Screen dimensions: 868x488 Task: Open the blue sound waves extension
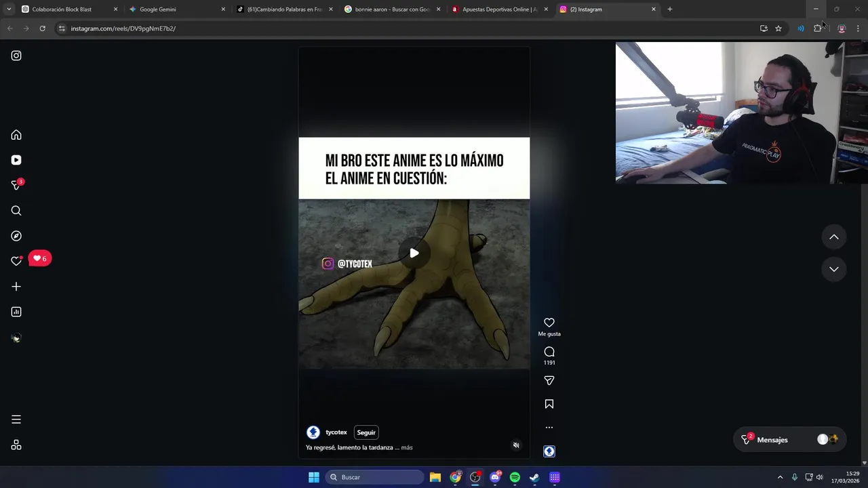click(801, 28)
